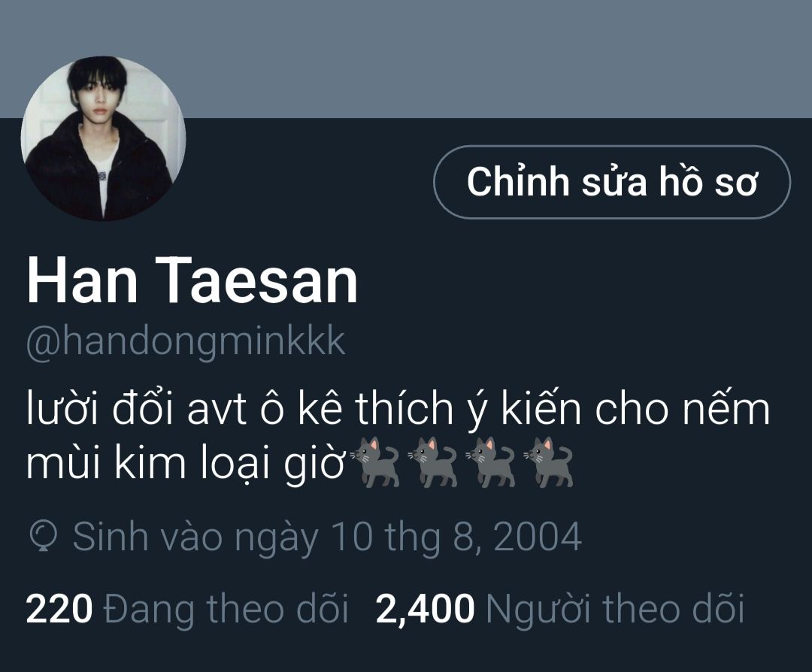This screenshot has width=812, height=672.
Task: Click the @handongminkkk handle
Action: tap(186, 343)
